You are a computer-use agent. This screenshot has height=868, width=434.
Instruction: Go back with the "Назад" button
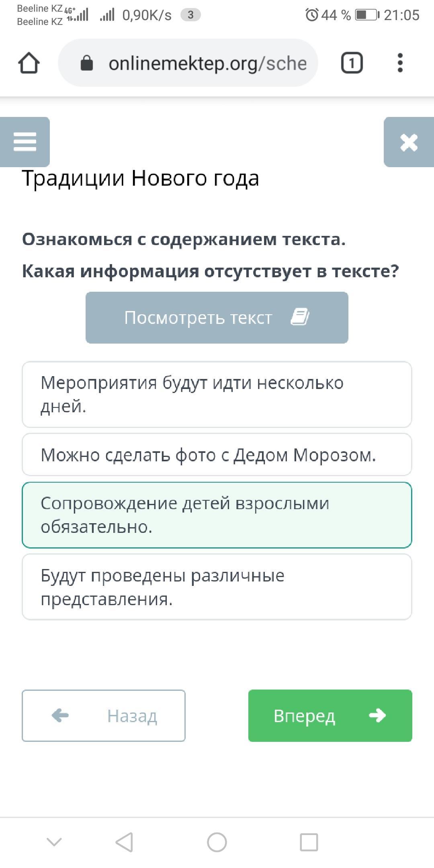tap(104, 716)
